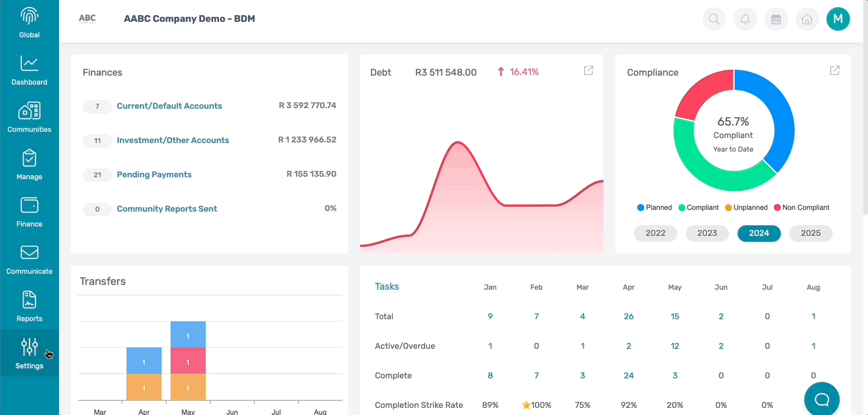This screenshot has height=415, width=868.
Task: Click the orange April transfers bar segment
Action: coord(144,387)
